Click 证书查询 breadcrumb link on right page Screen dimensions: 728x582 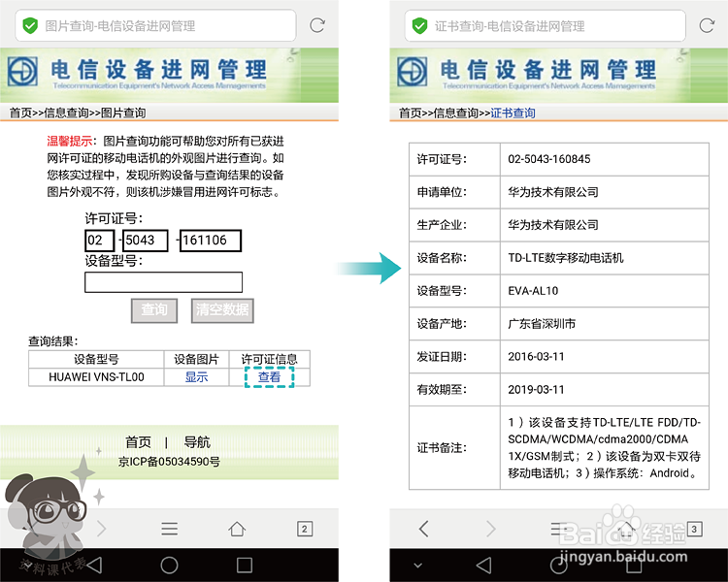tap(513, 113)
